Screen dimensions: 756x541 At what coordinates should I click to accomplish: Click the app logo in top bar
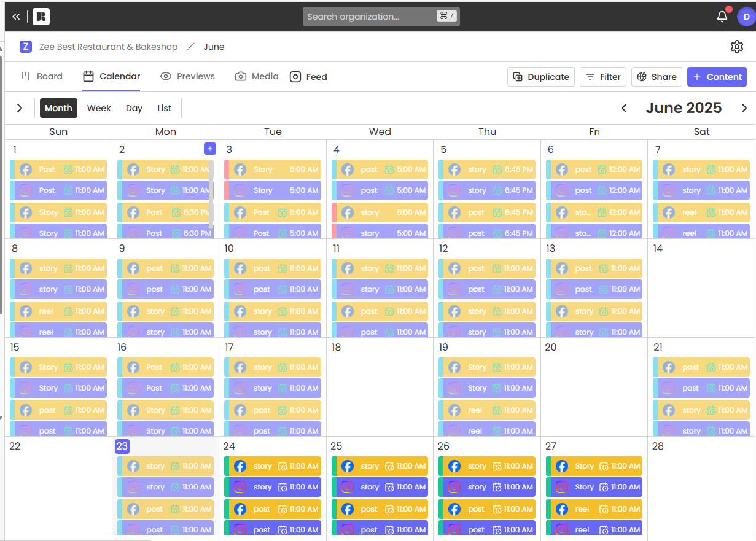coord(41,17)
